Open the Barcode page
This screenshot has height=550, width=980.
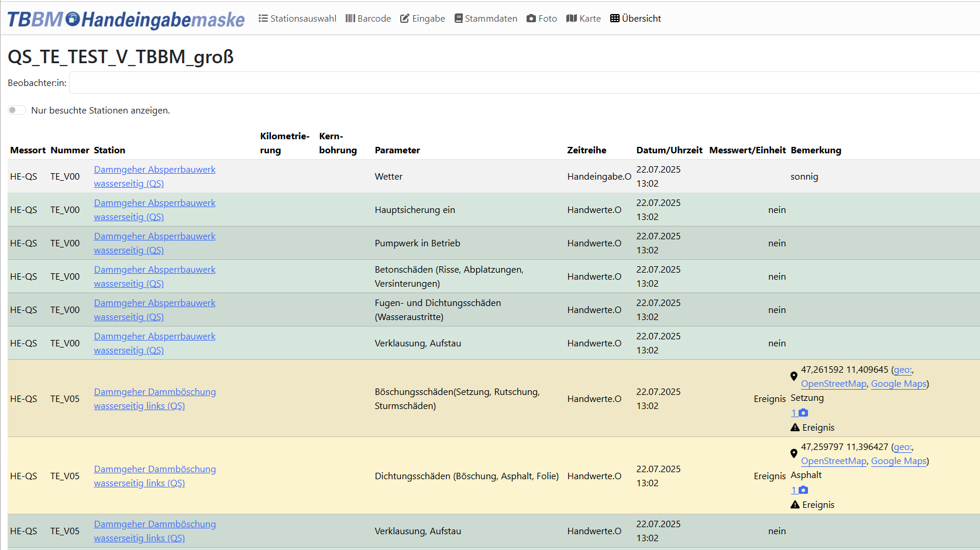coord(368,18)
